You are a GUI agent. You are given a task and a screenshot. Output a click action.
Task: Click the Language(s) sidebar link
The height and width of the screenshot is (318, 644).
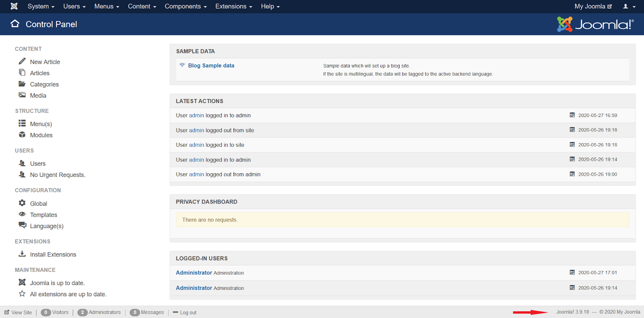tap(47, 226)
